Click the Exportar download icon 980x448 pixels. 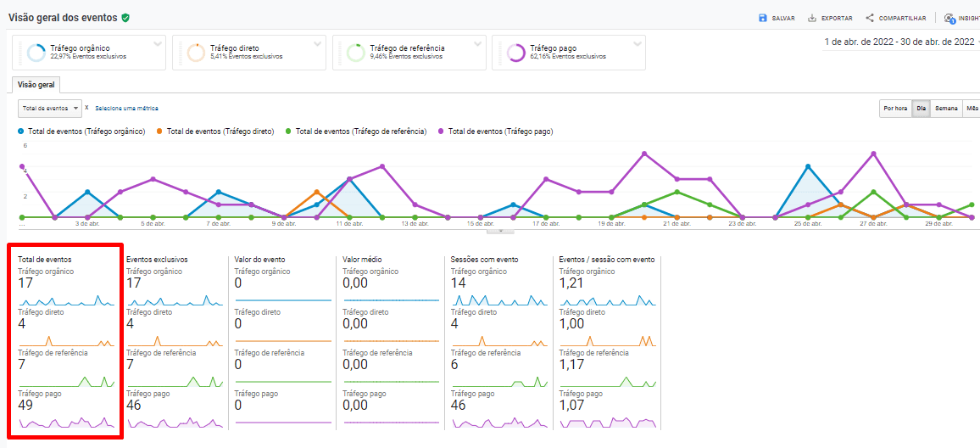click(x=812, y=18)
